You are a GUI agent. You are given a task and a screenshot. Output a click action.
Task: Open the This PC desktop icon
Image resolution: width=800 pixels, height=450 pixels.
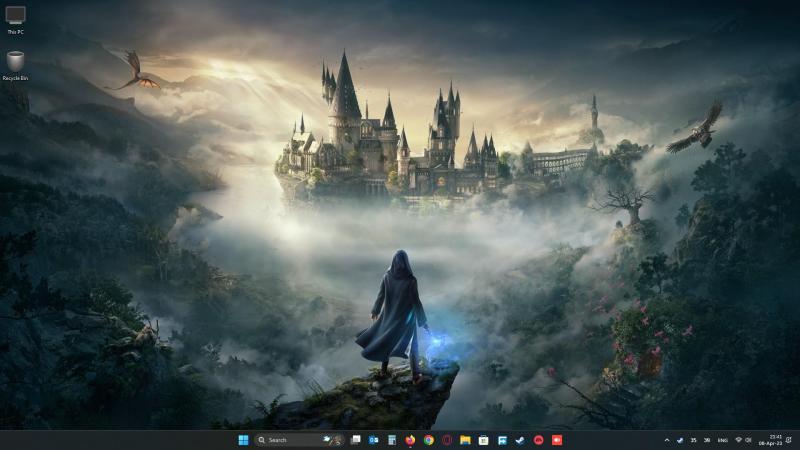click(x=16, y=16)
